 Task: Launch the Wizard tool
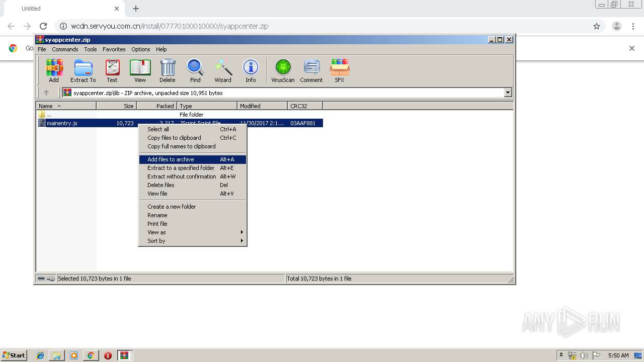223,70
